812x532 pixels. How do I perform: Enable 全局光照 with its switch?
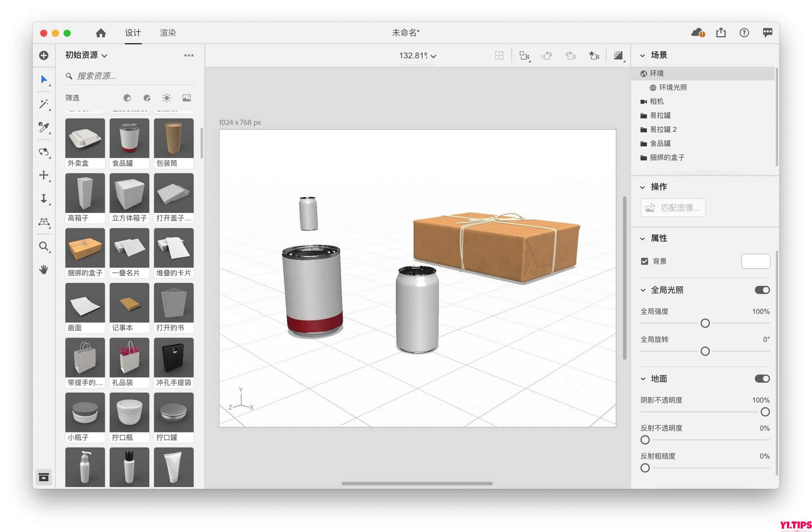(x=761, y=290)
